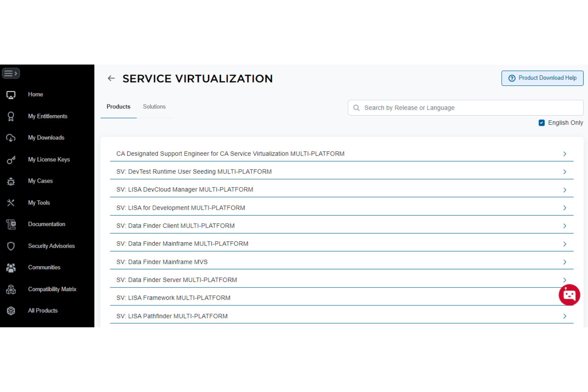This screenshot has width=588, height=392.
Task: Click the All Products box icon
Action: pyautogui.click(x=11, y=311)
